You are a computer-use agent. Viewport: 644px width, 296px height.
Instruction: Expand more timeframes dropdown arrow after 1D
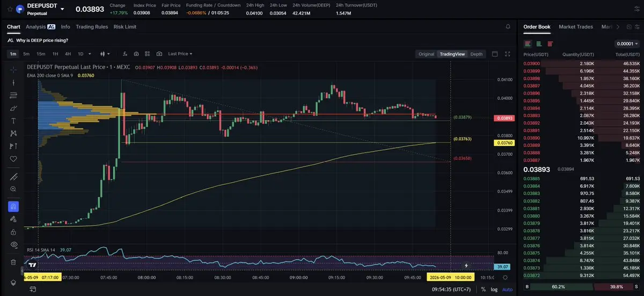[90, 54]
